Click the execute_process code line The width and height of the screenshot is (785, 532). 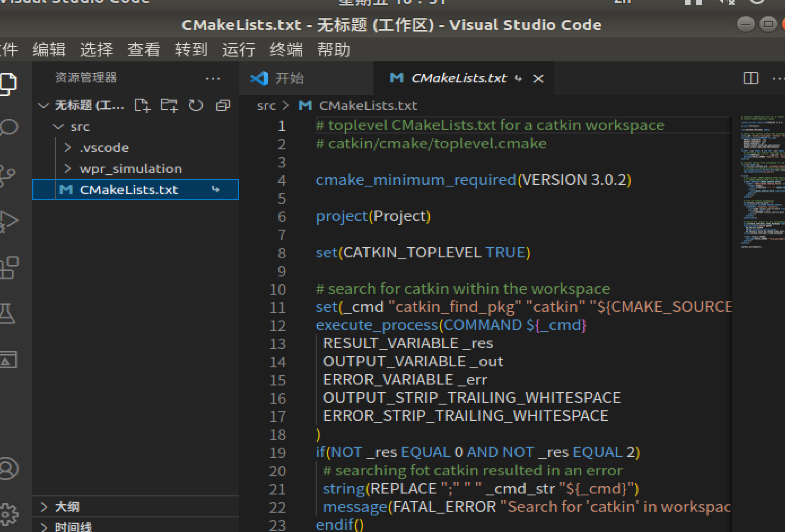[451, 325]
